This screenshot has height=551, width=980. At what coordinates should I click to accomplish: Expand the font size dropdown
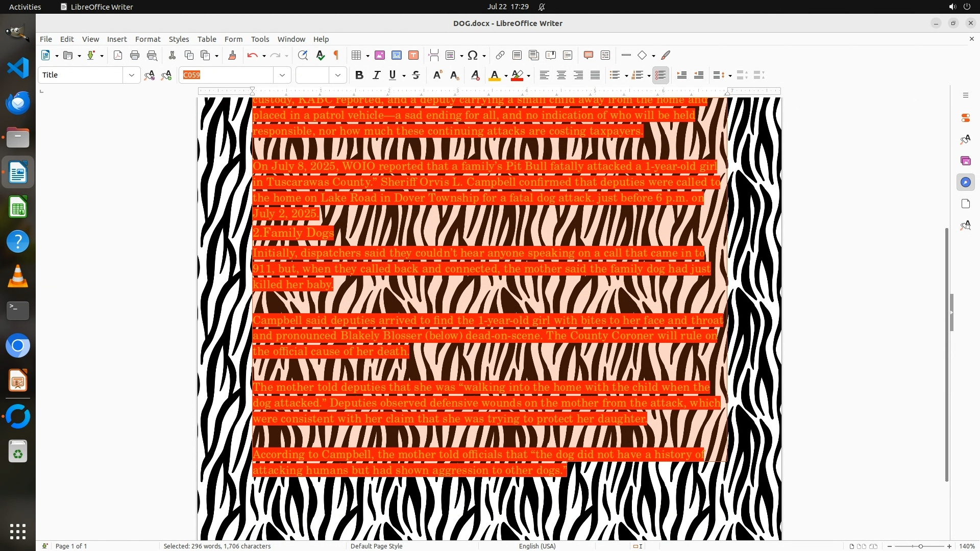(x=338, y=75)
